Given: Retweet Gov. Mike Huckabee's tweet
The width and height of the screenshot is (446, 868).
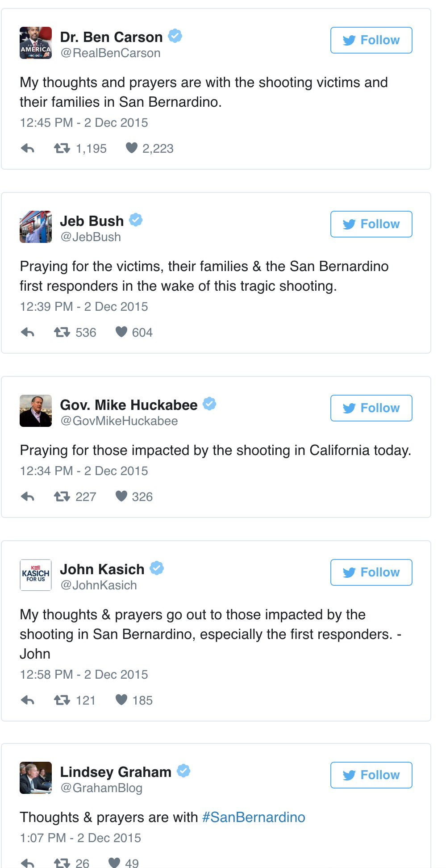Looking at the screenshot, I should tap(62, 497).
